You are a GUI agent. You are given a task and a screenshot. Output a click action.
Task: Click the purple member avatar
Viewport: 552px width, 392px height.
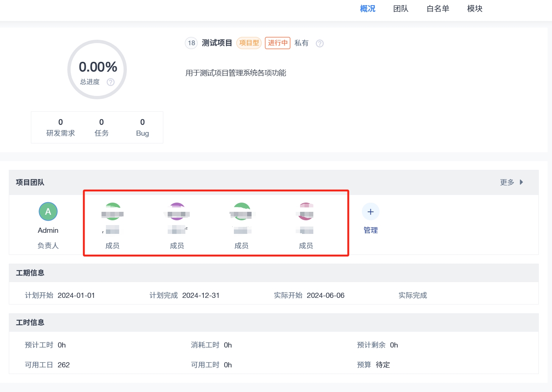coord(177,211)
